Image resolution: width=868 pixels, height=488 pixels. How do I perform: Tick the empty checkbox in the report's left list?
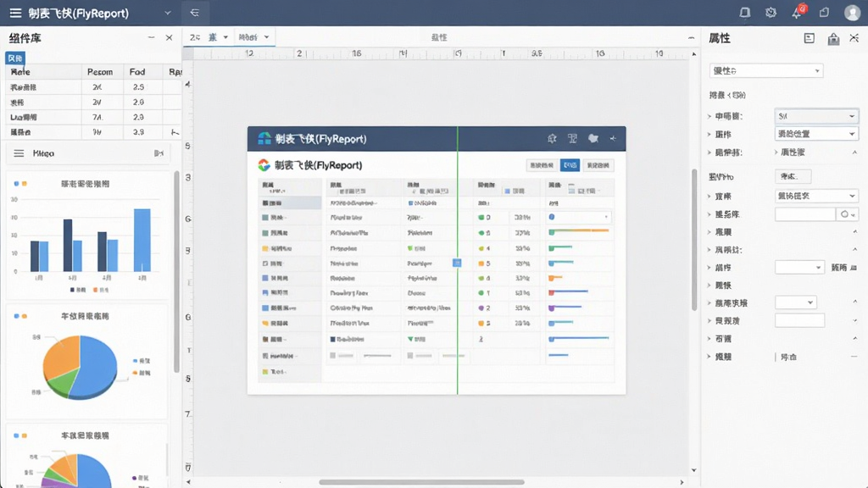point(265,263)
